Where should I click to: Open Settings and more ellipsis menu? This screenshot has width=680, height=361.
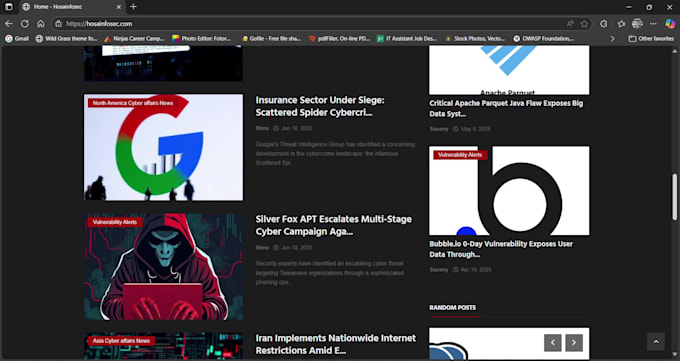pos(653,24)
